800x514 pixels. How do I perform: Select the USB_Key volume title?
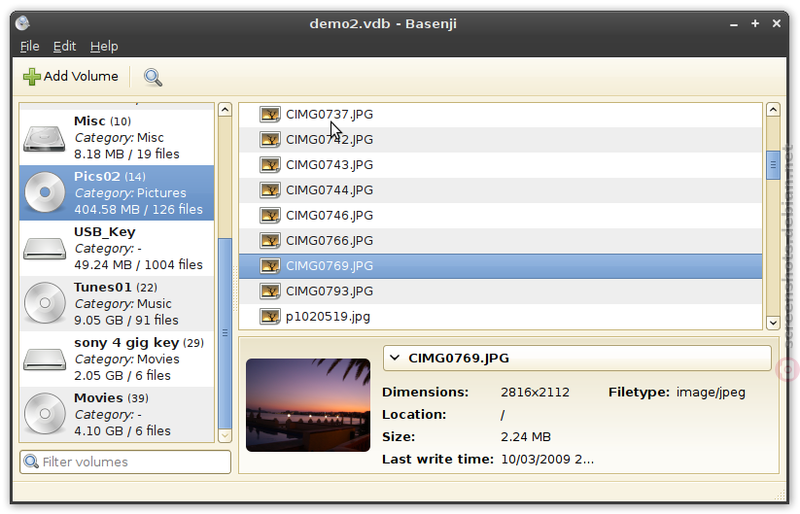(105, 232)
